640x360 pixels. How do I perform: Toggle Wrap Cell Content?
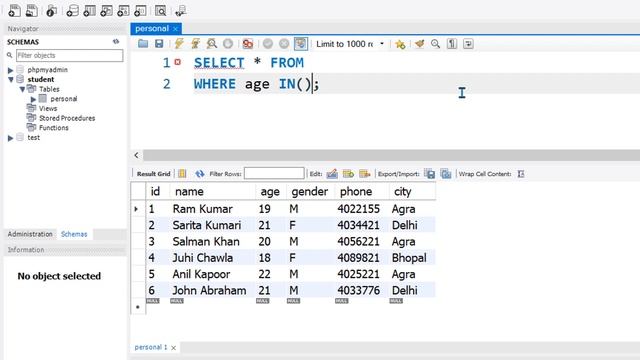click(x=521, y=174)
